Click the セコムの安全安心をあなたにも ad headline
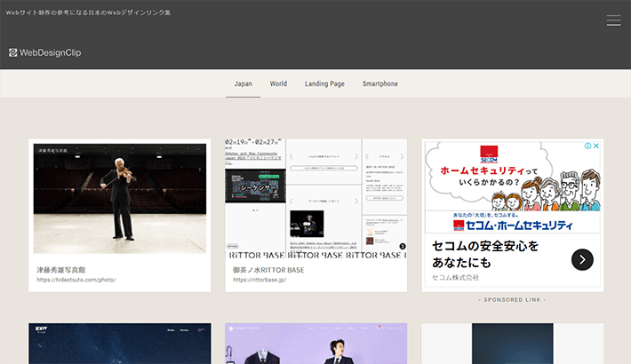The width and height of the screenshot is (631, 364). (x=485, y=254)
